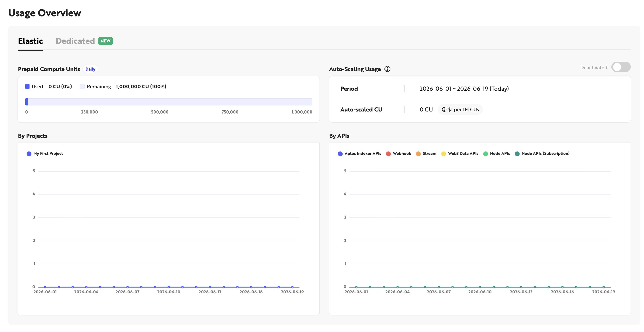Click the '500,000' progress bar tick label

(160, 112)
